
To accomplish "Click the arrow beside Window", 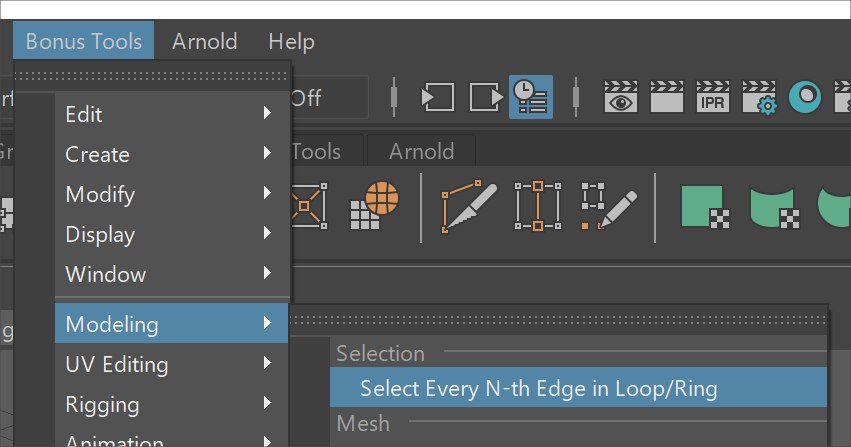I will 267,272.
